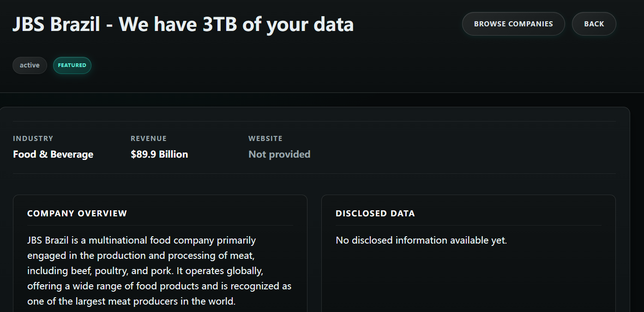Click the JBS Brazil page title

tap(55, 24)
